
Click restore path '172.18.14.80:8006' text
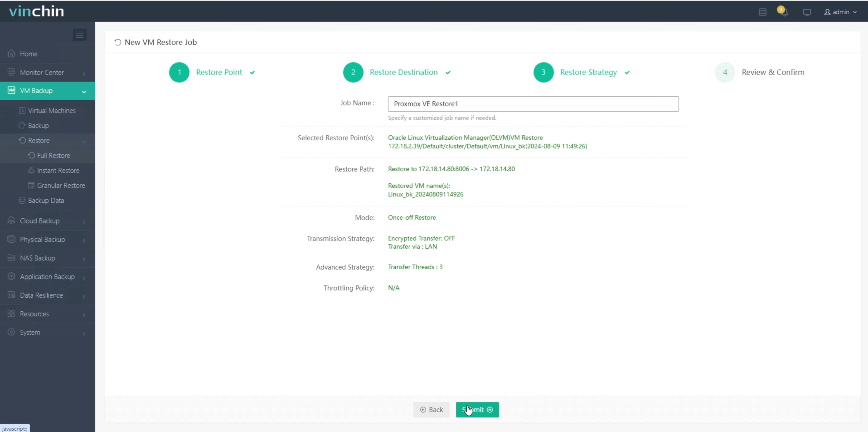point(444,169)
